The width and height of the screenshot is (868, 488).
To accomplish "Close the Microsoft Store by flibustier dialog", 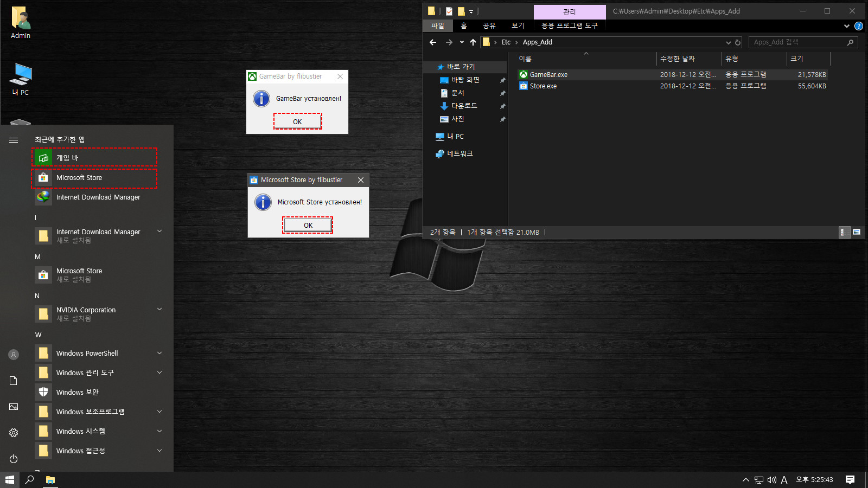I will pyautogui.click(x=361, y=180).
